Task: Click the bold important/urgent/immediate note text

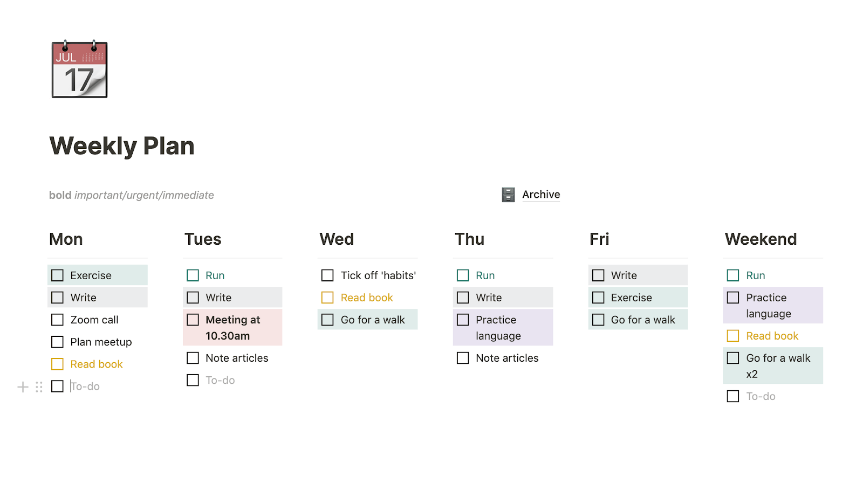Action: [x=132, y=195]
